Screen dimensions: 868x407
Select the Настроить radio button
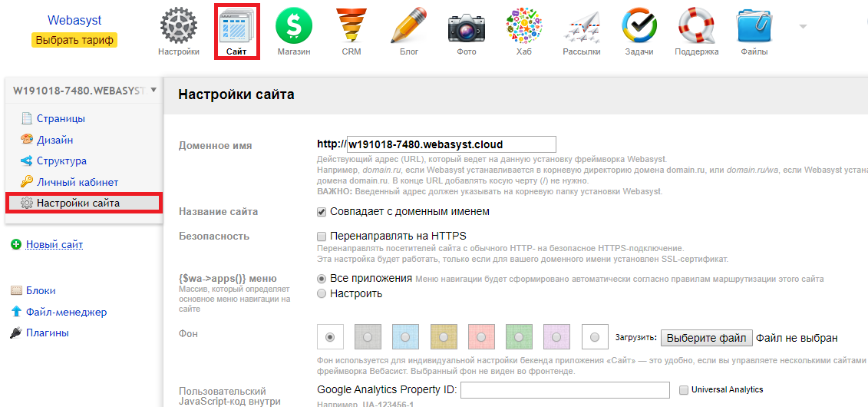click(x=321, y=294)
